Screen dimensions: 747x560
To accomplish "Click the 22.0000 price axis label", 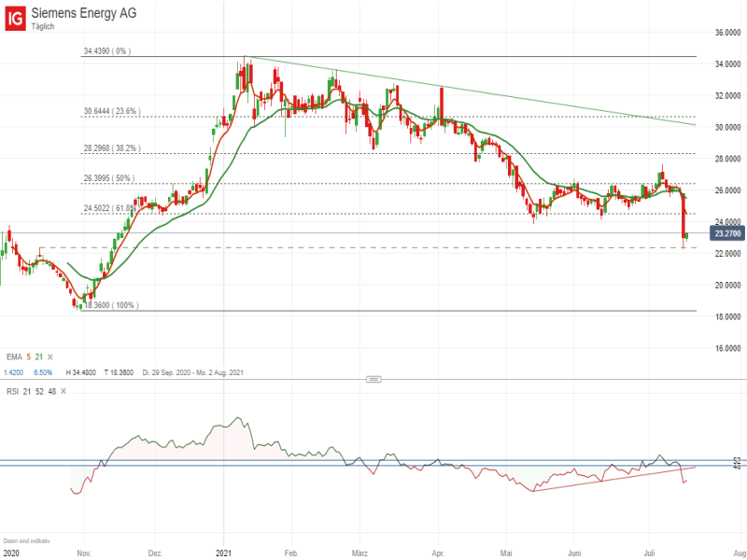I will coord(728,254).
